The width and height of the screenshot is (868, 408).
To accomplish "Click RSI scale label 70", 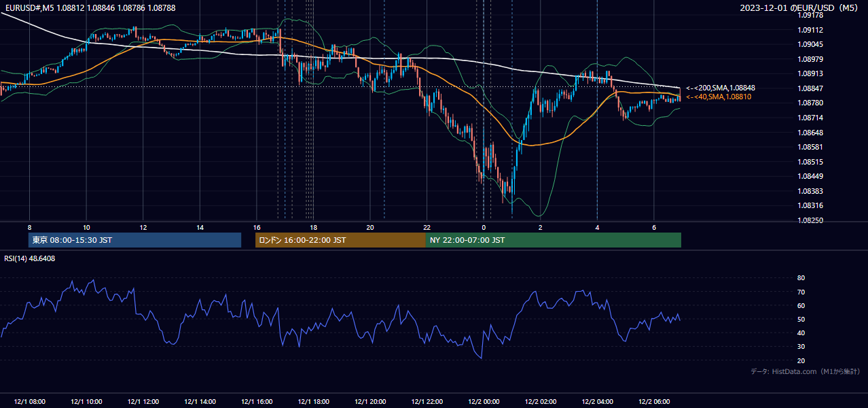I will [x=801, y=292].
